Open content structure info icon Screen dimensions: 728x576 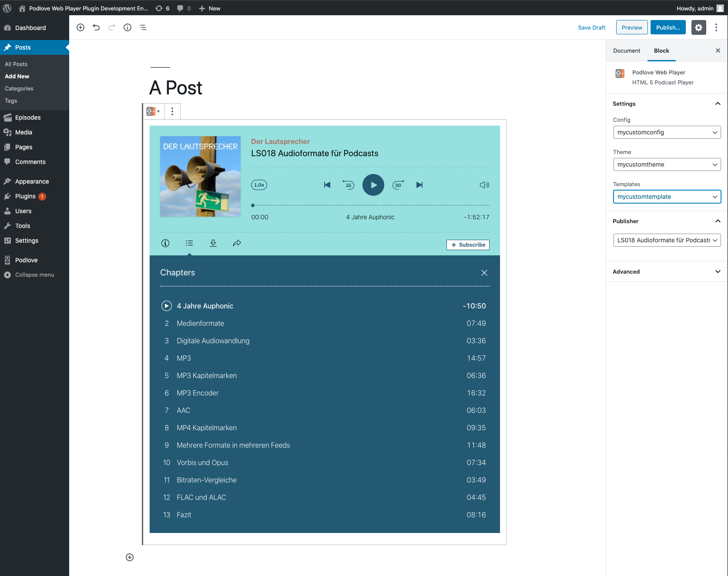127,27
